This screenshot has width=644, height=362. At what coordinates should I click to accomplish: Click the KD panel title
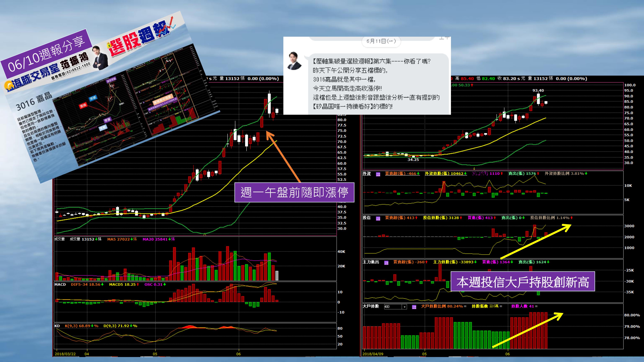tap(57, 326)
